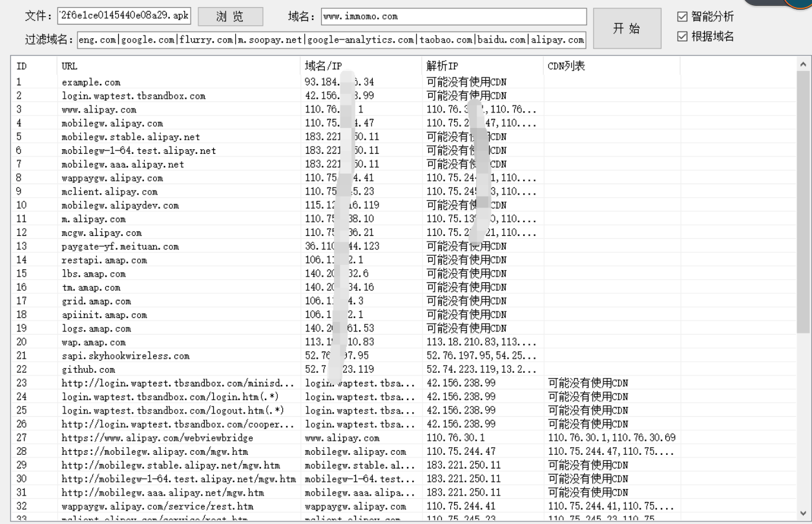Focus the 域名 field with www.immomo.com
Screen dimensions: 812x524
tap(453, 16)
